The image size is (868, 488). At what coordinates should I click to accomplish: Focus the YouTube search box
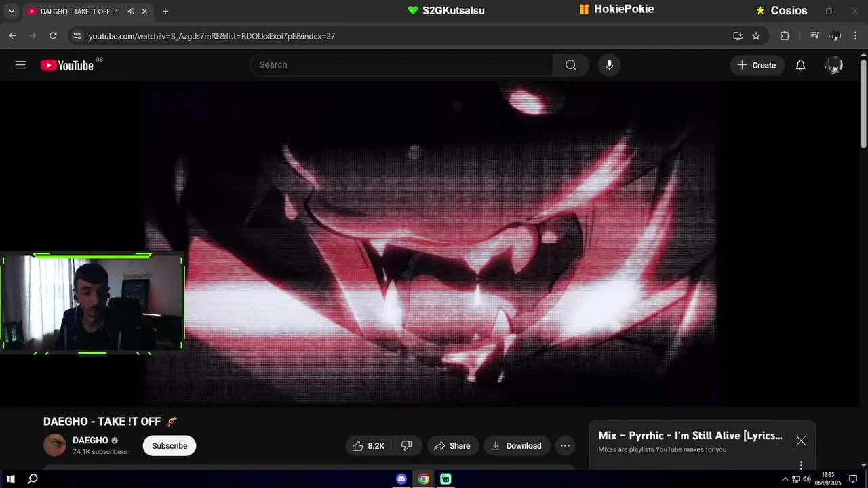(x=401, y=65)
